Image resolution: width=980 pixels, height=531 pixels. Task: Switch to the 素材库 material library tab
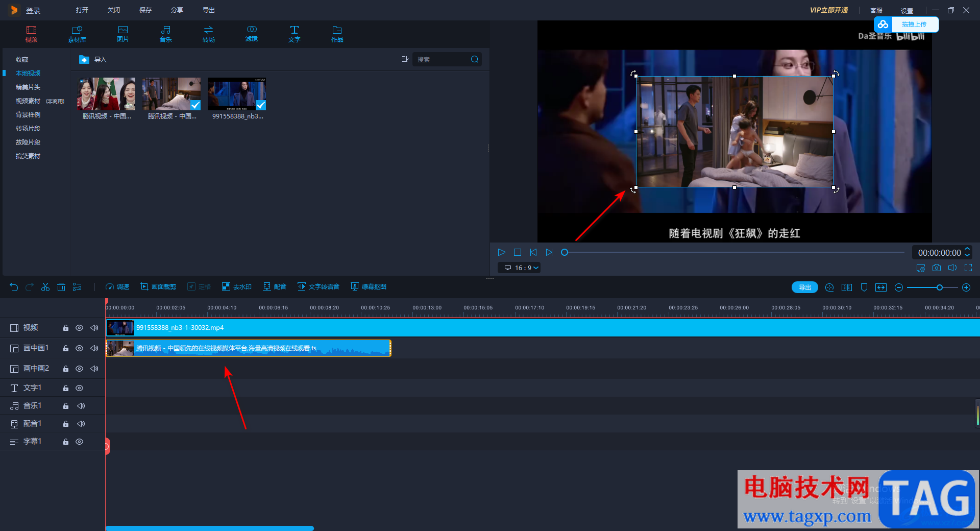tap(77, 34)
